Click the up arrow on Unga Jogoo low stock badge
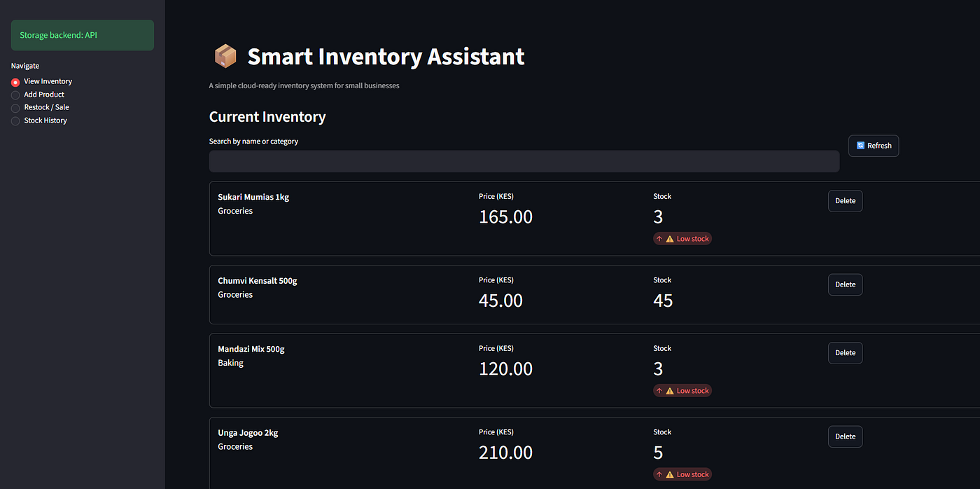Screen dimensions: 980x489 point(659,474)
